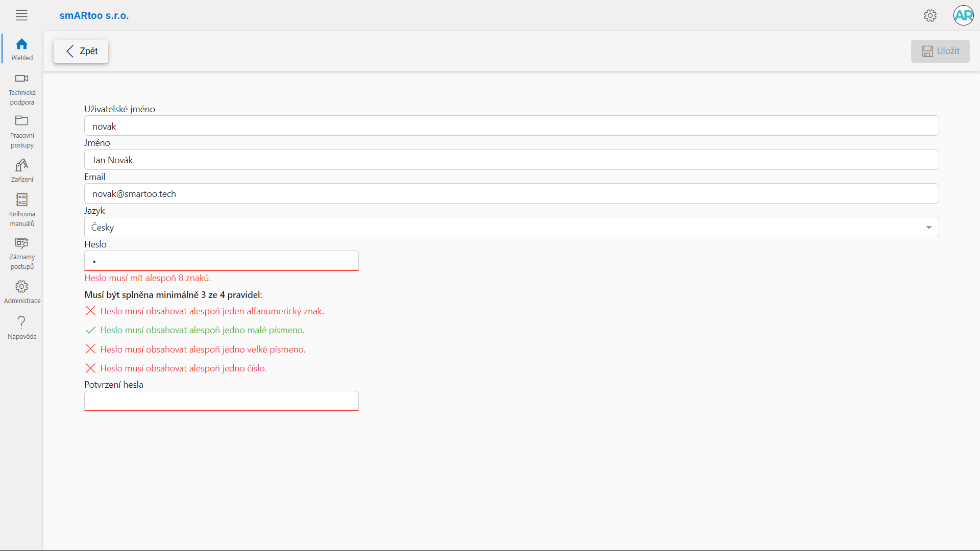Click the 8 znaků password error message

[x=148, y=278]
